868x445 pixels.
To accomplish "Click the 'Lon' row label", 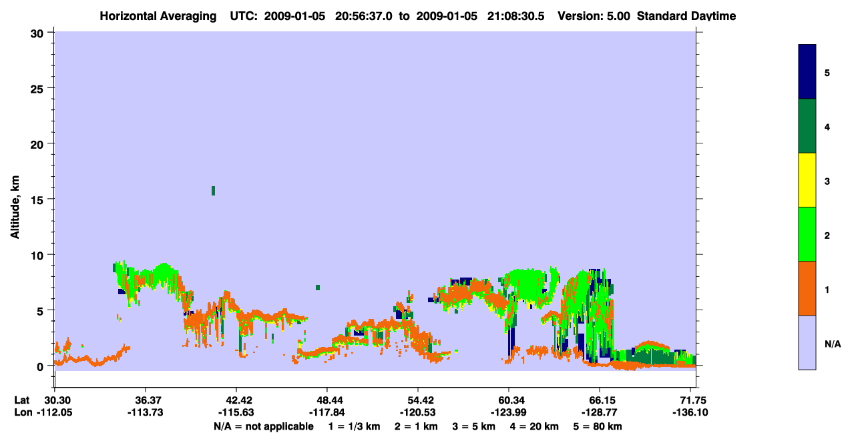I will pyautogui.click(x=23, y=412).
